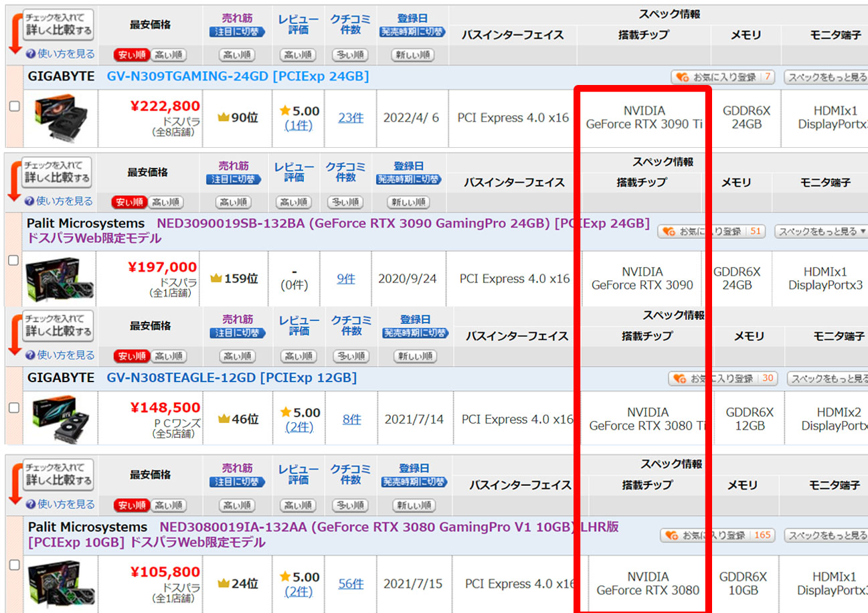Open the Palit RTX 3080 GamingPro V1 thumbnail
The width and height of the screenshot is (868, 613).
coord(62,584)
